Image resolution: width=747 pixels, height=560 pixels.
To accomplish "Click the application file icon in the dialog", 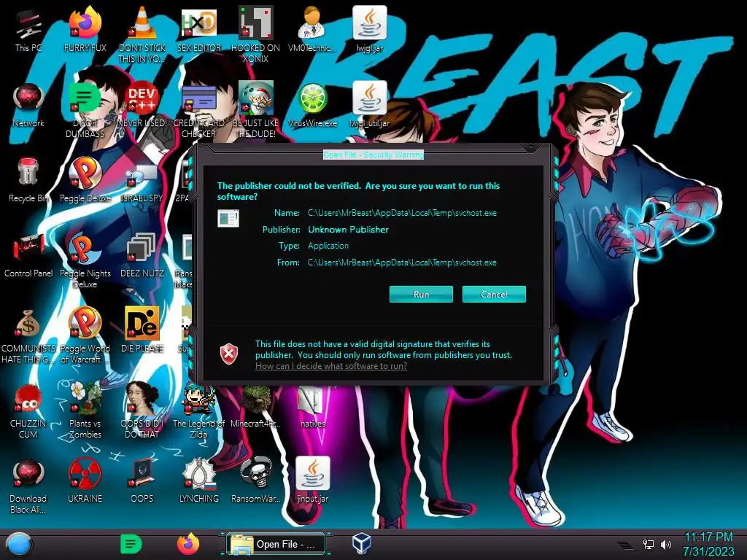I will 228,218.
